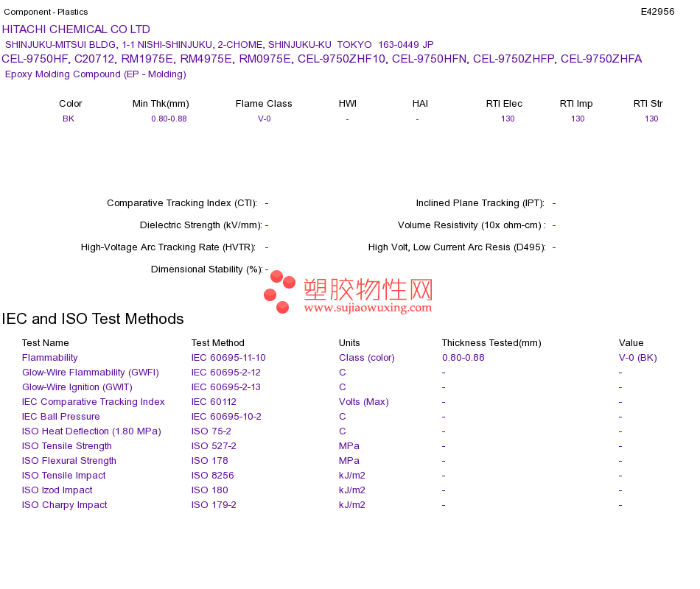
Task: Click Inclined Plane Tracking (IPT) label
Action: [480, 203]
